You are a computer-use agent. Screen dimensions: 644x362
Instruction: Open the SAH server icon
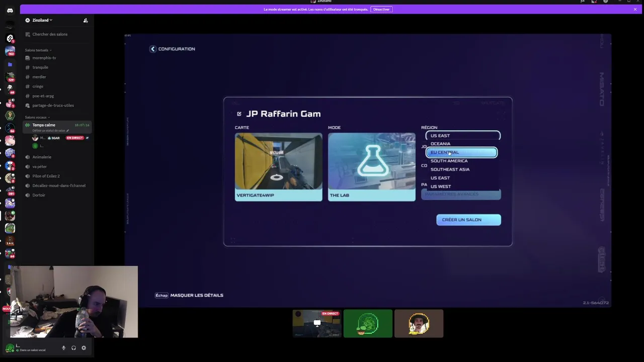tap(10, 241)
